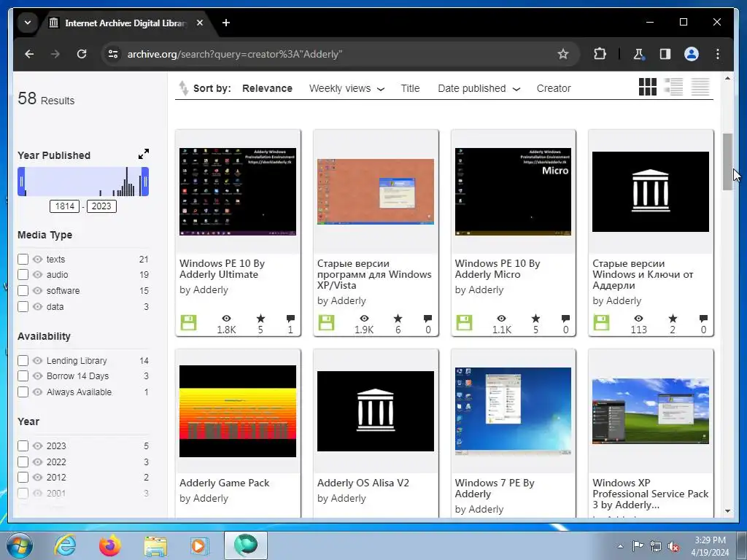Check the Lending Library checkbox
This screenshot has height=560, width=747.
[23, 360]
